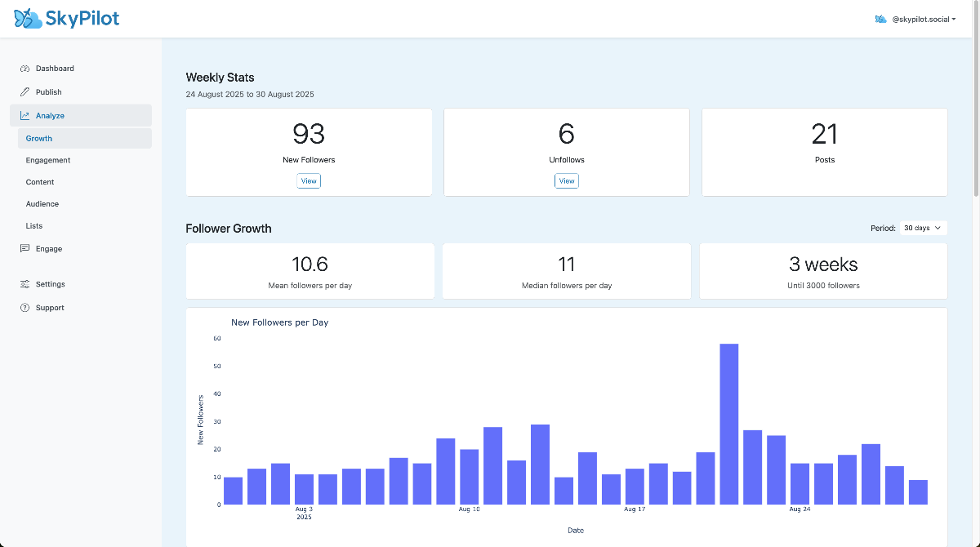Navigate to the Audience section
The width and height of the screenshot is (980, 547).
coord(42,204)
